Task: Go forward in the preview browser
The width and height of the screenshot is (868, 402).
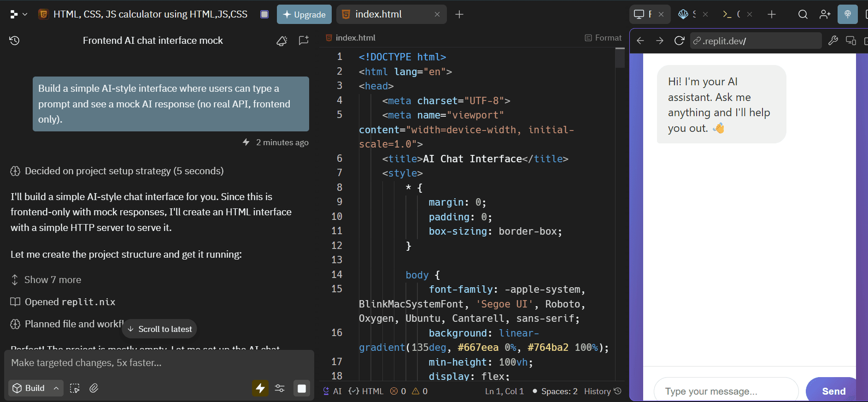Action: 660,41
